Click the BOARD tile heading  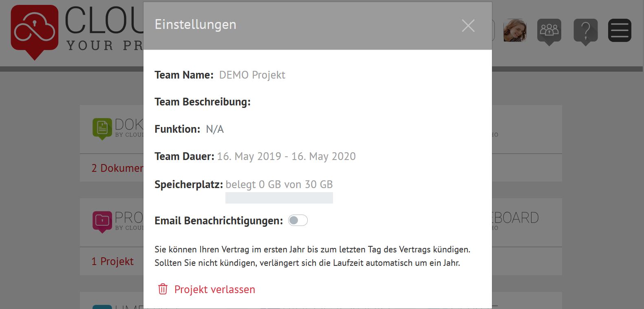click(x=516, y=218)
